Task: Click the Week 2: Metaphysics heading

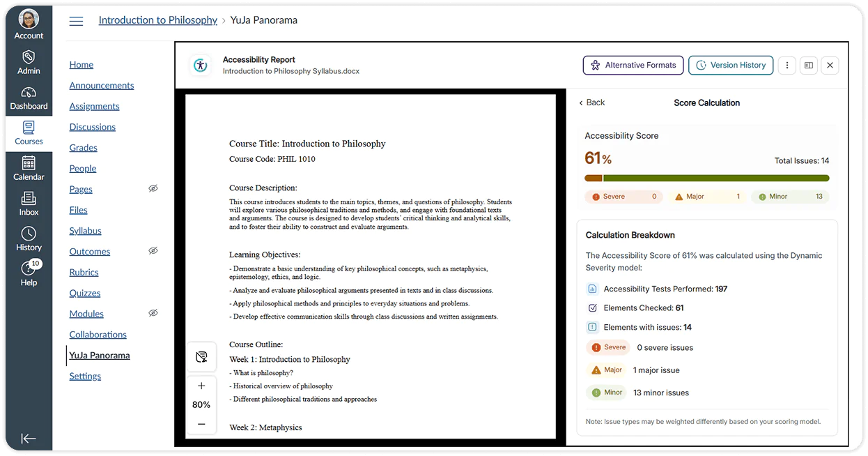Action: tap(265, 427)
